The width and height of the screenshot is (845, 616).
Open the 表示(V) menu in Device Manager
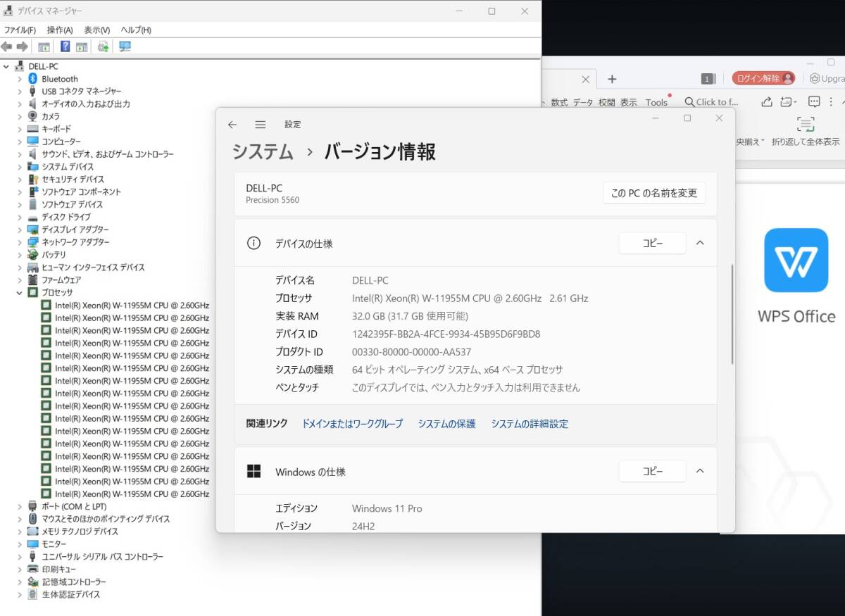[97, 30]
